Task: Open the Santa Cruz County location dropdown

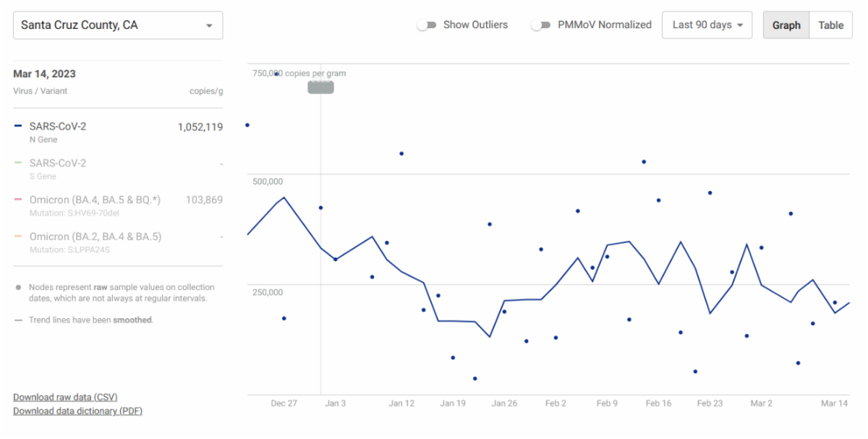Action: coord(117,25)
